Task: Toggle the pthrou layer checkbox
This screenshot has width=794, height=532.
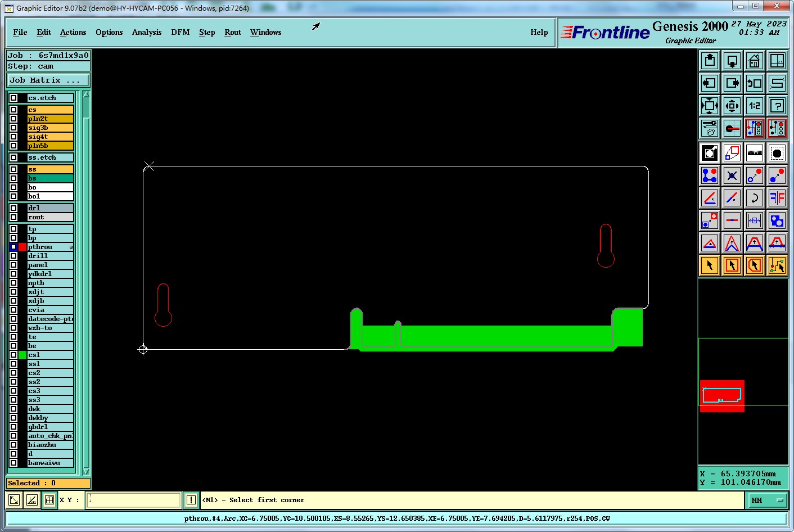Action: [x=13, y=247]
